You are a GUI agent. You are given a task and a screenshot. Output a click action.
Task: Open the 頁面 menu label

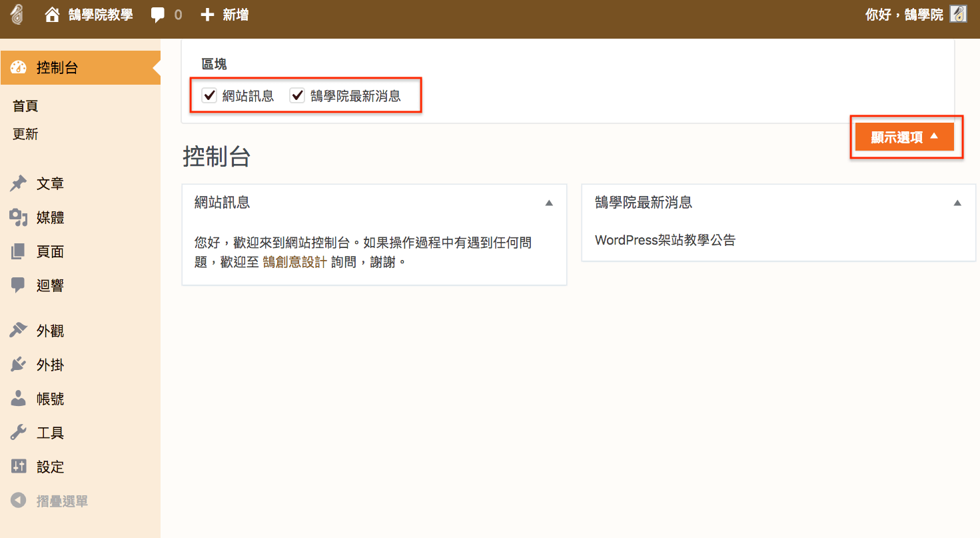(x=51, y=251)
